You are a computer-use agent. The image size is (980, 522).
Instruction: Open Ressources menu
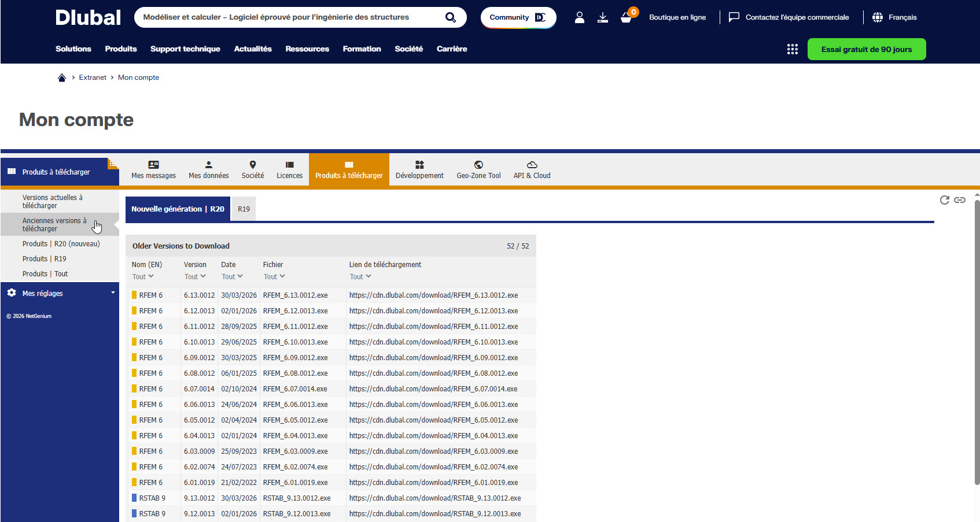(x=307, y=49)
